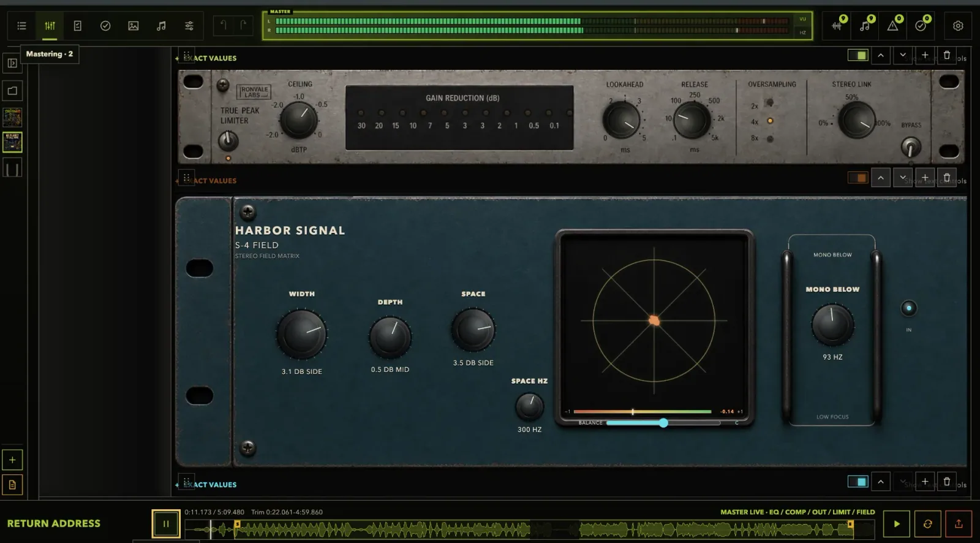Click the Release knob
This screenshot has width=980, height=543.
(692, 120)
